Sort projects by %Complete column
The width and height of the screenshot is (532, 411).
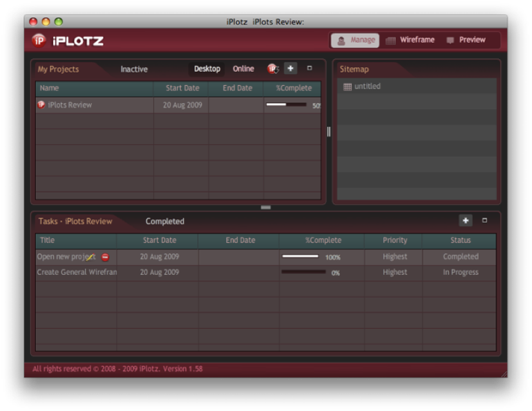point(292,88)
